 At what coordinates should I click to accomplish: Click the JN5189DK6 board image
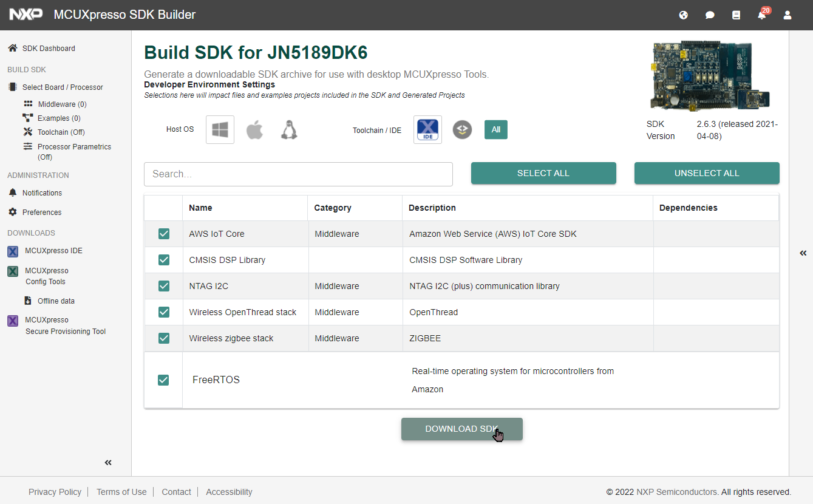pos(711,77)
